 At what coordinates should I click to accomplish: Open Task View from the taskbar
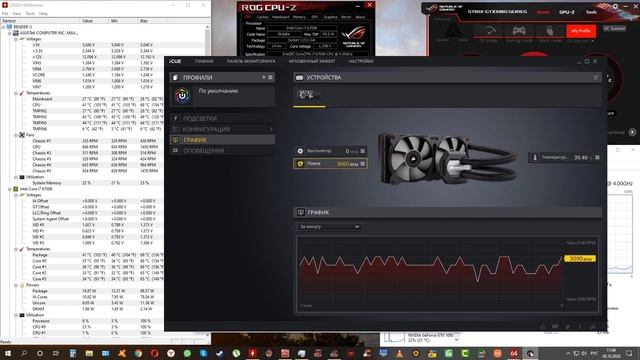56,353
